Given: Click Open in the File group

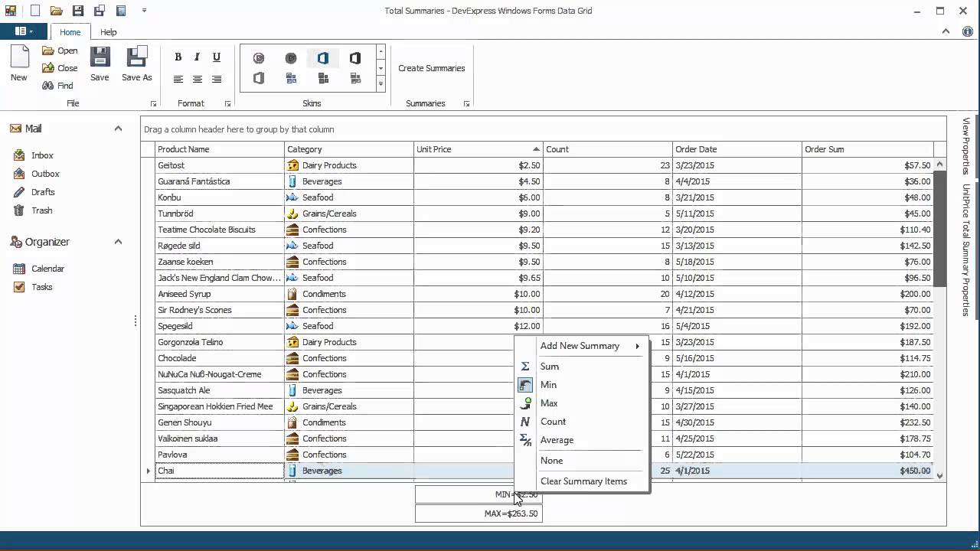Looking at the screenshot, I should pyautogui.click(x=60, y=51).
